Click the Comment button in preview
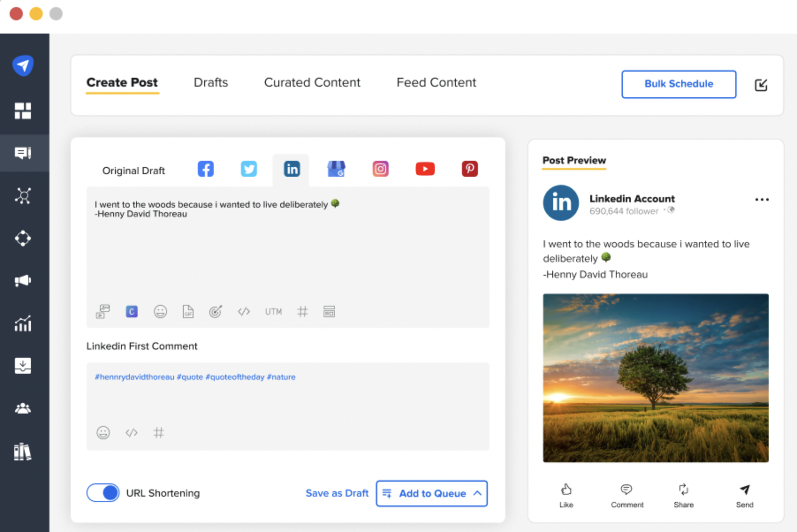797x532 pixels. [x=627, y=495]
